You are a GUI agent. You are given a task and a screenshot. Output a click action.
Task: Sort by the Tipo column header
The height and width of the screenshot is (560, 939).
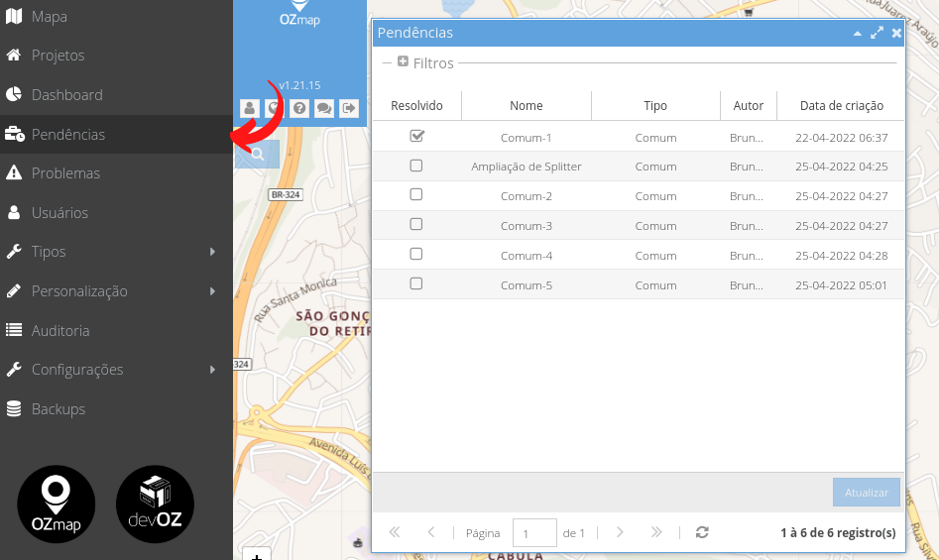point(655,106)
